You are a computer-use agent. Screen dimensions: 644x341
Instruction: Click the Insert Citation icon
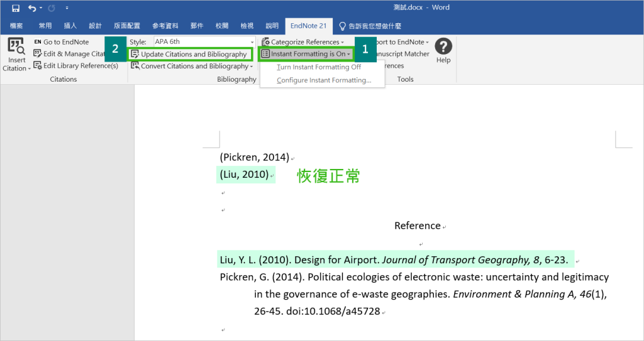[16, 46]
